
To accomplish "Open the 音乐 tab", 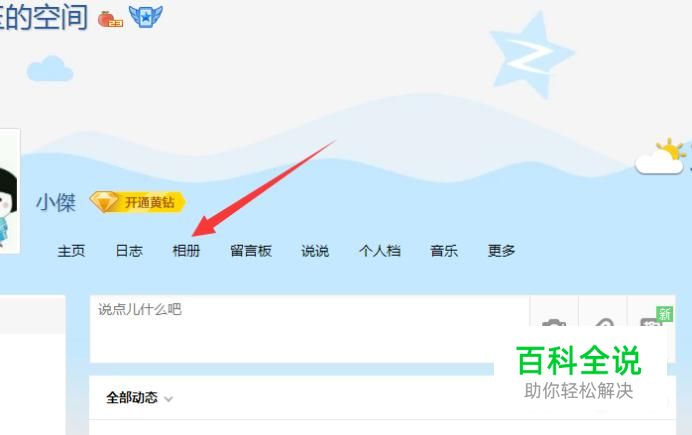I will (x=444, y=251).
